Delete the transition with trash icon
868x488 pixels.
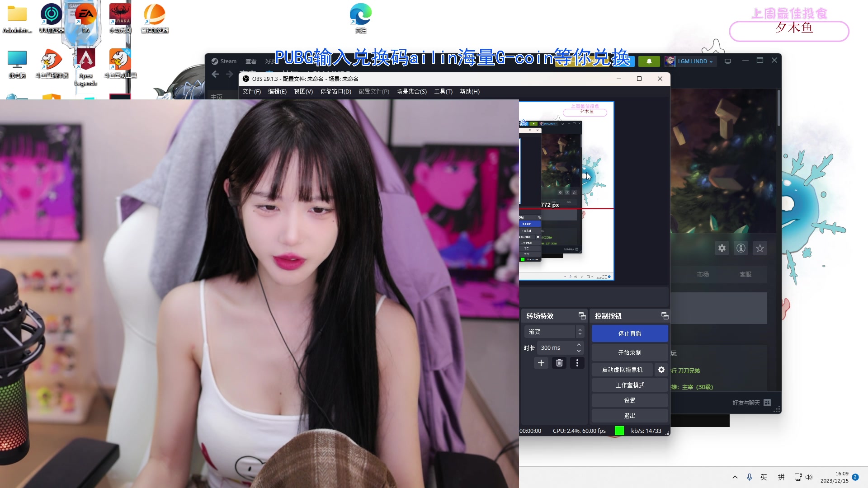[x=559, y=363]
